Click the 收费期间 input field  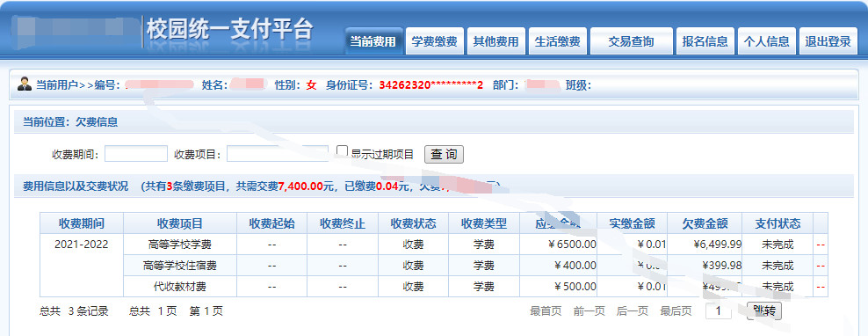coord(135,154)
